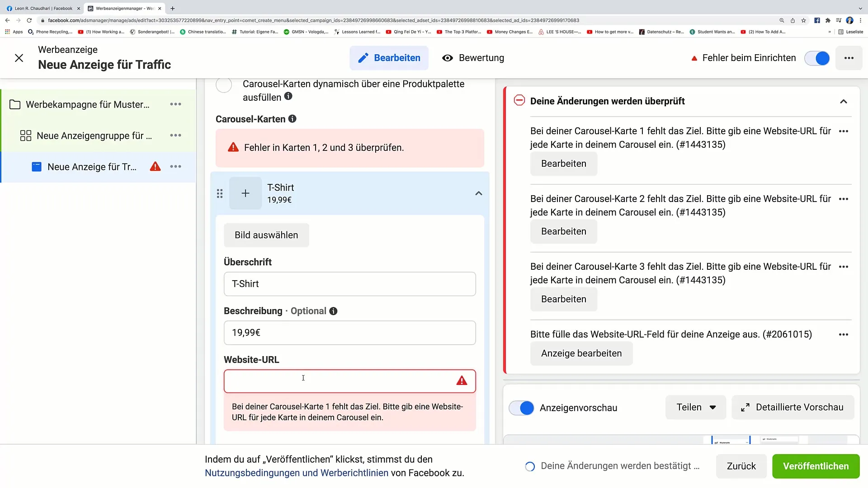Image resolution: width=868 pixels, height=488 pixels.
Task: Open the Bearbeiten tab
Action: pos(389,58)
